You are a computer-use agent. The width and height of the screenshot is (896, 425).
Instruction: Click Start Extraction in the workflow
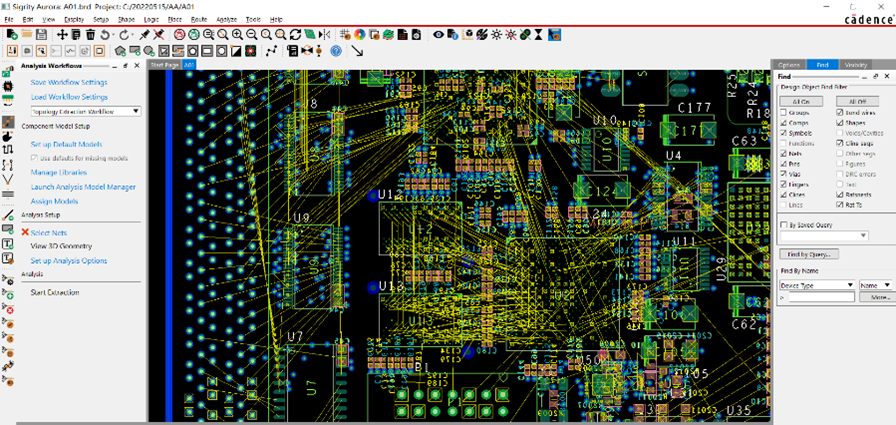[x=54, y=292]
